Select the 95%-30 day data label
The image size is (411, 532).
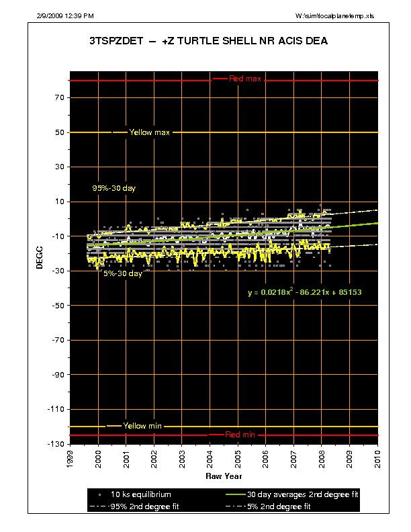[113, 188]
